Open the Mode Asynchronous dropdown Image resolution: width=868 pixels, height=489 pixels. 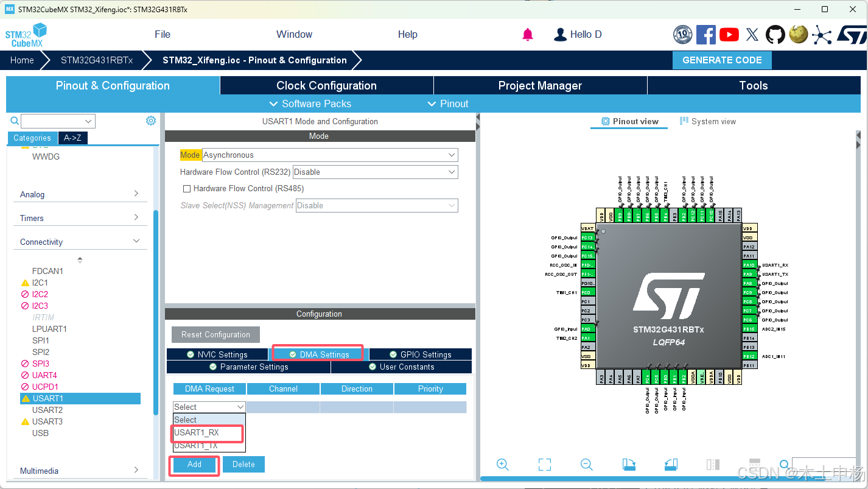pyautogui.click(x=330, y=155)
